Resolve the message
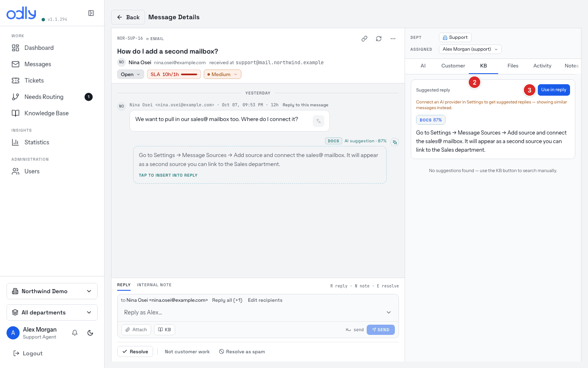Viewport: 588px width, 368px height. (x=135, y=352)
